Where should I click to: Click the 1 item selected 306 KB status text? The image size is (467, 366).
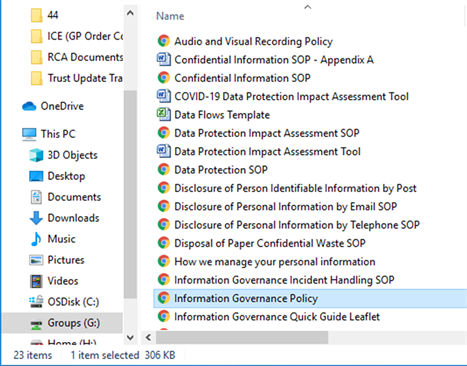[123, 355]
